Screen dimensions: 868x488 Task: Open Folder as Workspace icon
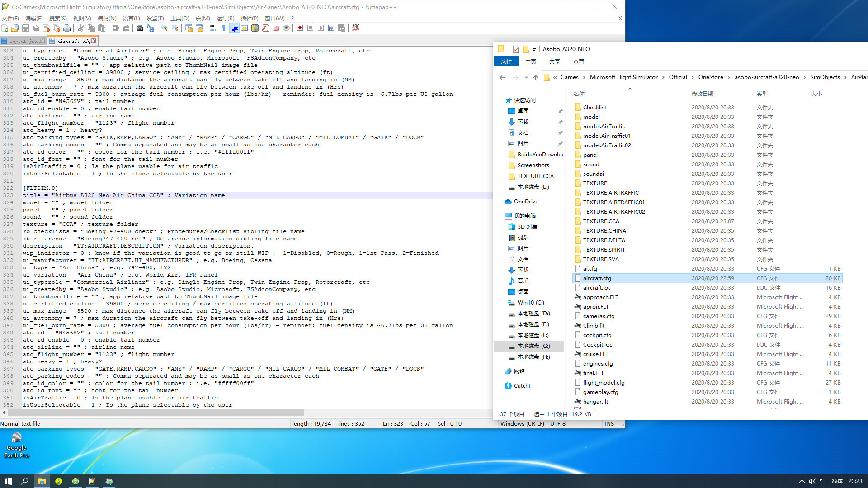[276, 28]
